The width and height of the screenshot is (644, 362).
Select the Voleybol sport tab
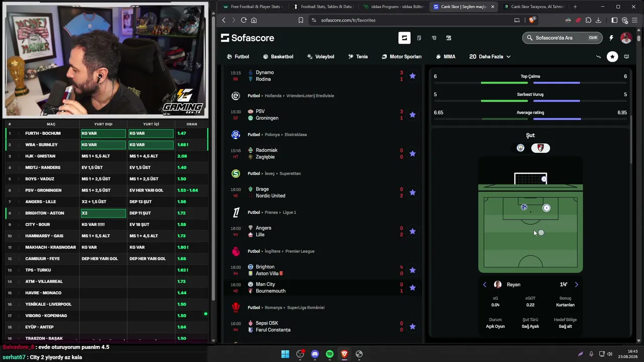320,57
